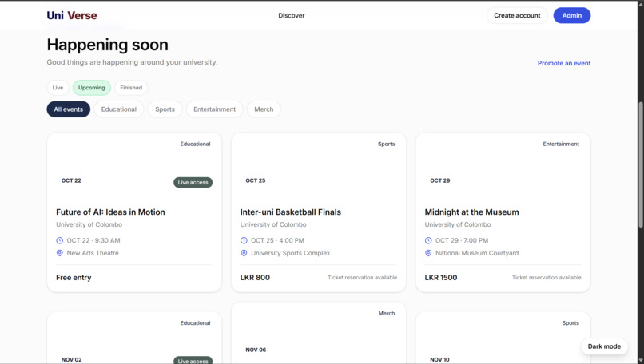
Task: Click Entertainment tag on Museum card
Action: pyautogui.click(x=561, y=144)
